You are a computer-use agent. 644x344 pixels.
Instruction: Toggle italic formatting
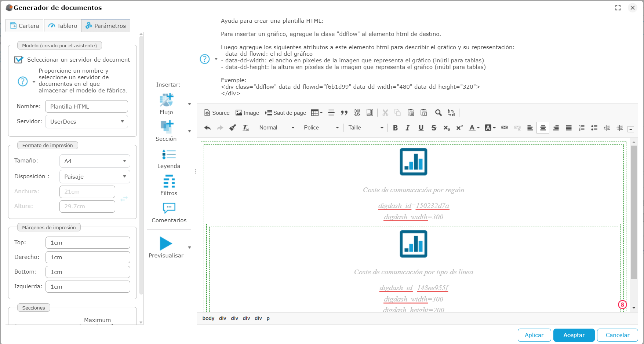408,128
